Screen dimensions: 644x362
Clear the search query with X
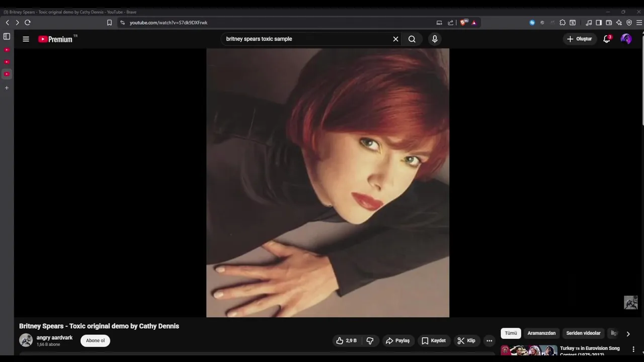[395, 39]
